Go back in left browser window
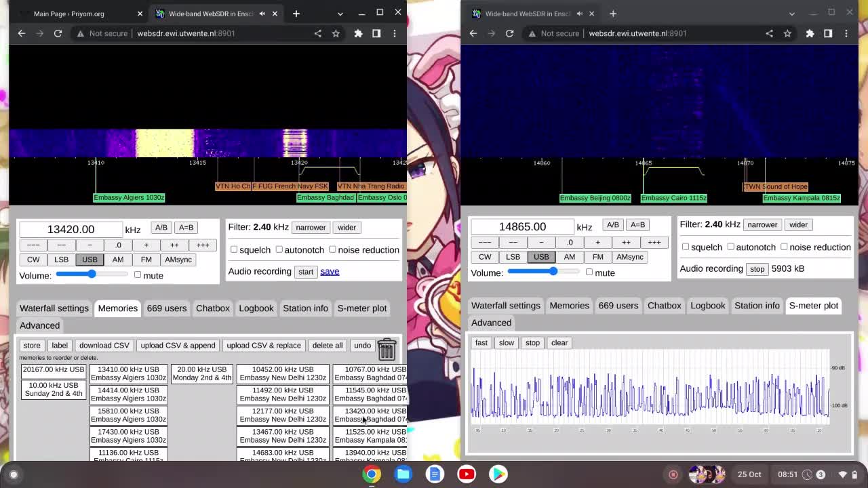 tap(22, 33)
